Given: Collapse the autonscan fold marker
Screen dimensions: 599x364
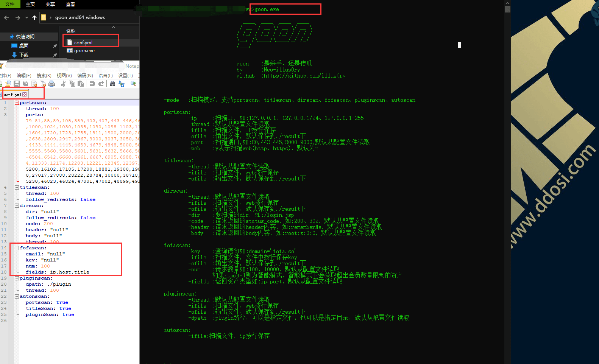Looking at the screenshot, I should point(17,296).
